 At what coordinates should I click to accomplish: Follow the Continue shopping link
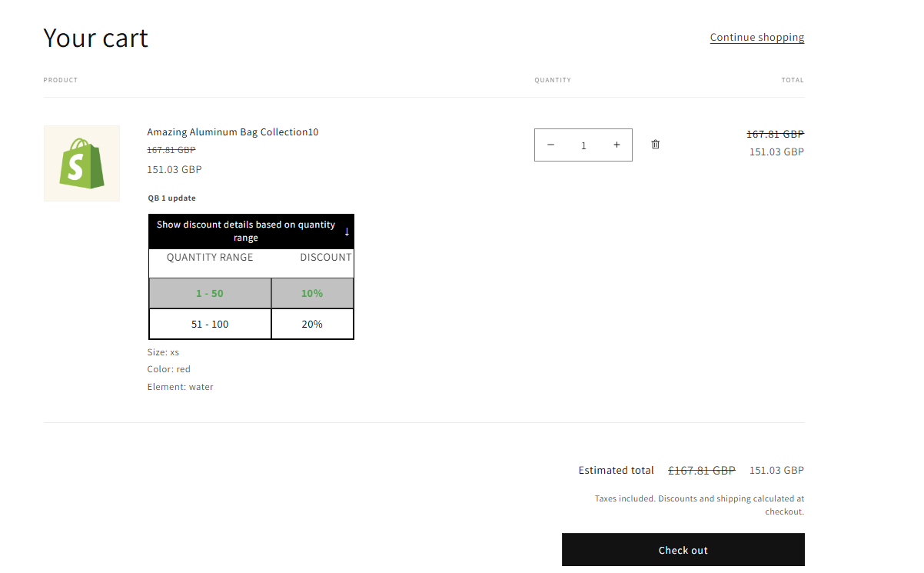point(756,38)
